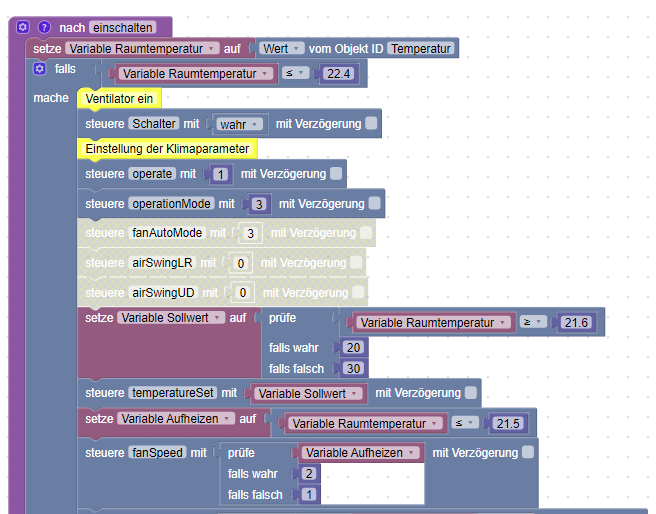This screenshot has width=656, height=514.
Task: Open mutator gear on 'nach einschalten' block
Action: pos(23,27)
